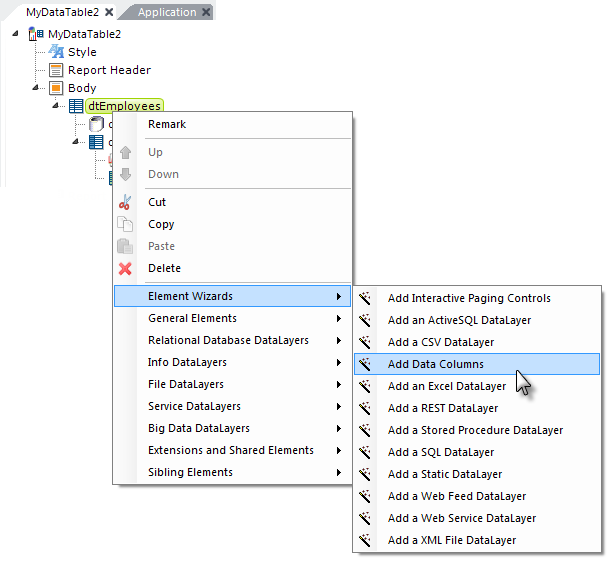Open the Info DataLayers submenu arrow

tap(339, 363)
